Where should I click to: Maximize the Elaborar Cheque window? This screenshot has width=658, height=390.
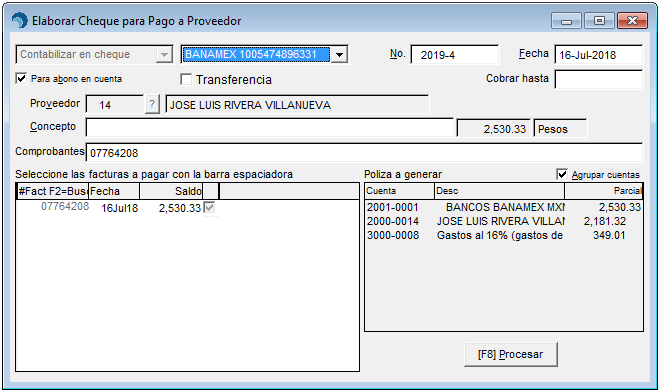point(599,21)
